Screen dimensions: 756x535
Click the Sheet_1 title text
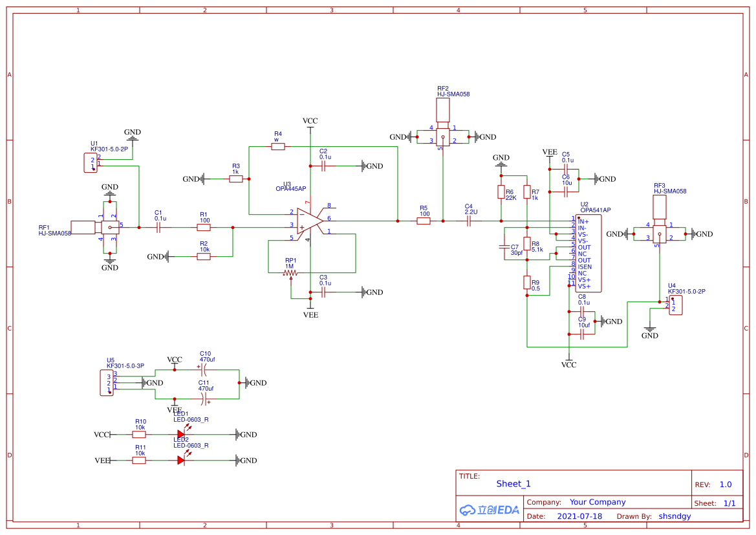tap(513, 484)
